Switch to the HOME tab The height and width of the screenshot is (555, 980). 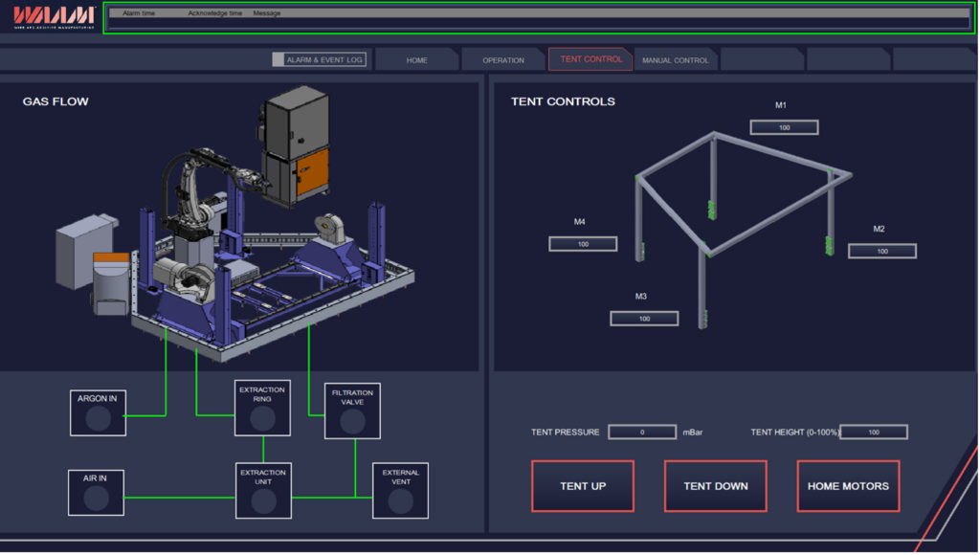[x=417, y=59]
